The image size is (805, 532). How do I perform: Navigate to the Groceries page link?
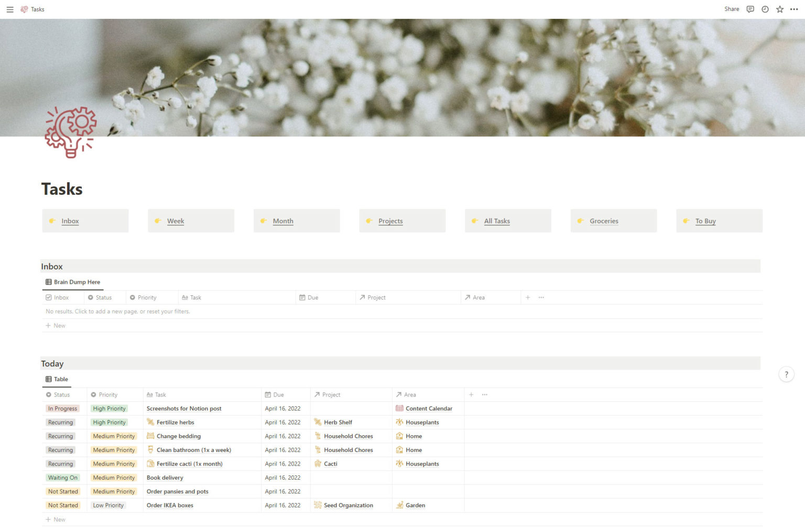click(604, 221)
